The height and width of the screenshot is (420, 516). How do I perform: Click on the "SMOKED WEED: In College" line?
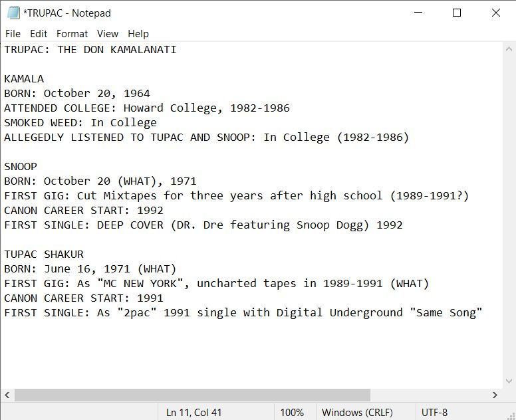point(80,122)
